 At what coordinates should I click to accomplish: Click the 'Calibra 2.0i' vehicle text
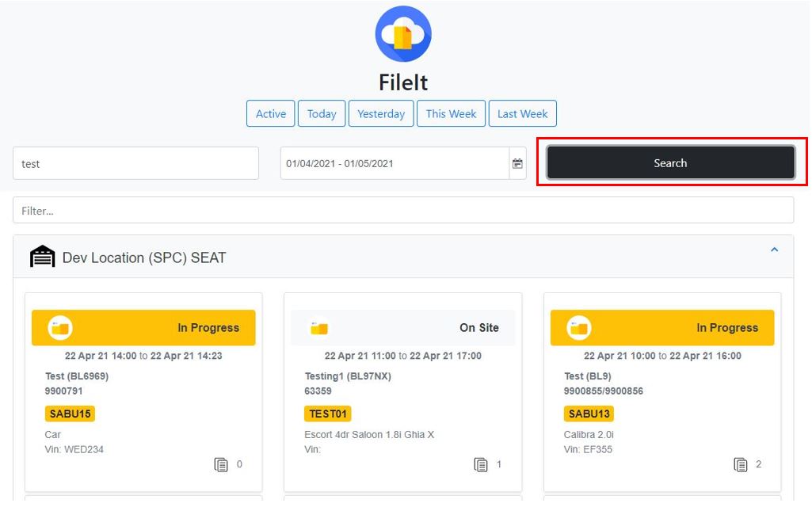pos(589,434)
